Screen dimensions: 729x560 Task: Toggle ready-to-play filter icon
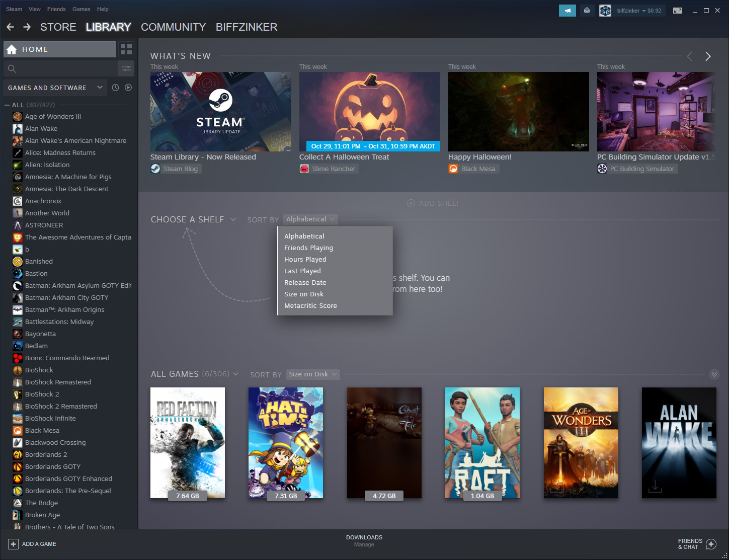128,88
